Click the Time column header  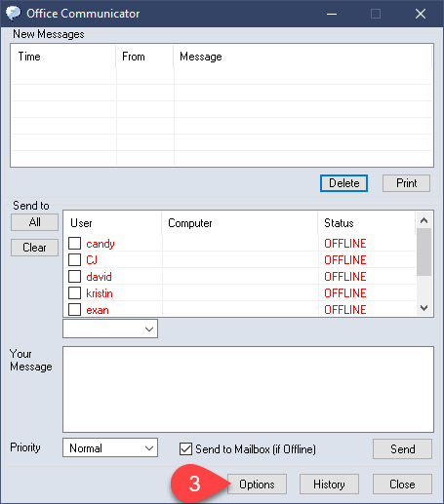63,57
